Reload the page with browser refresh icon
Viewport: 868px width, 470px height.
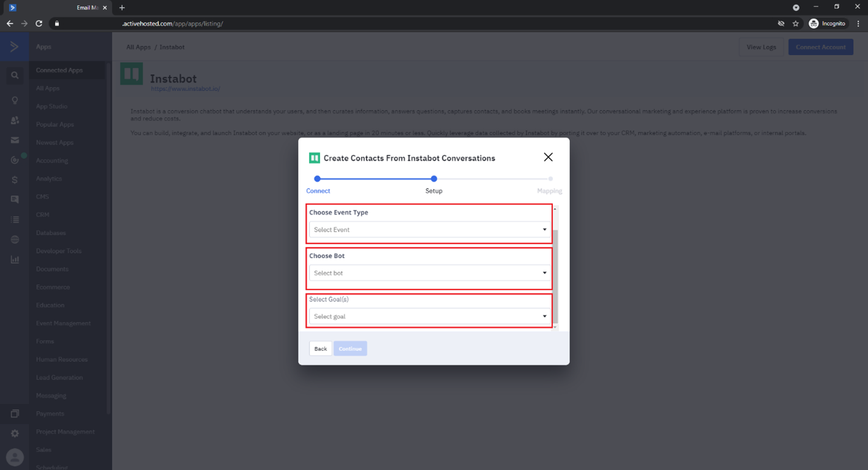pyautogui.click(x=39, y=24)
